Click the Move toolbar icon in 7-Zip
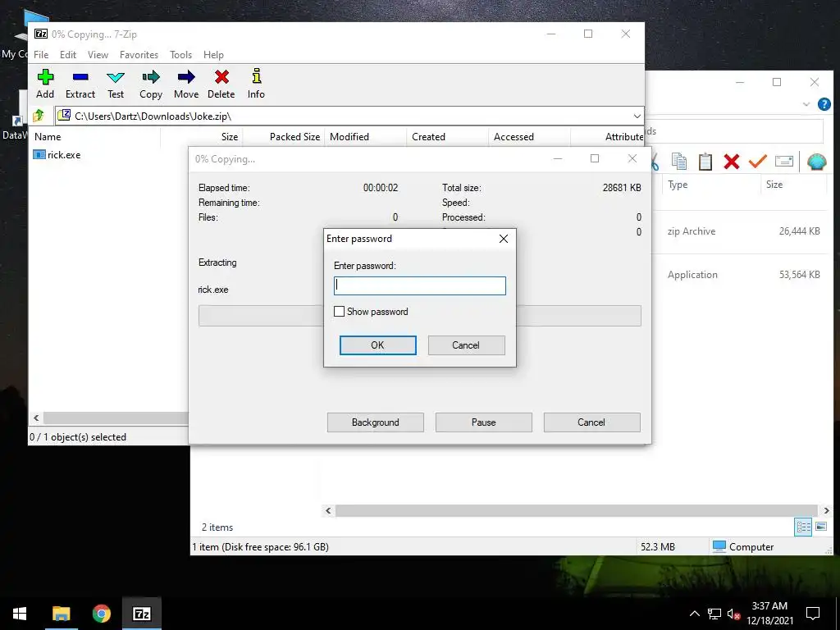Image resolution: width=840 pixels, height=630 pixels. pyautogui.click(x=186, y=84)
